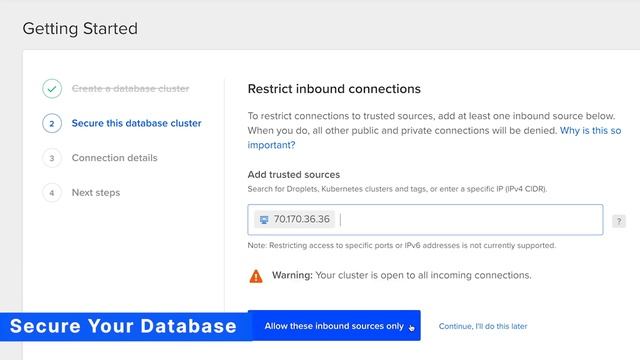The image size is (640, 360).
Task: Go to Connection details step
Action: pos(114,158)
